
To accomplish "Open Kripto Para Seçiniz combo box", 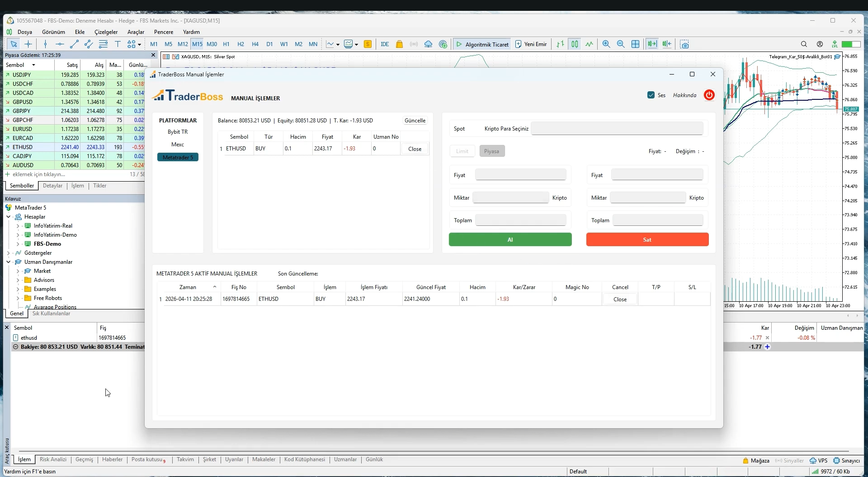I will (617, 128).
